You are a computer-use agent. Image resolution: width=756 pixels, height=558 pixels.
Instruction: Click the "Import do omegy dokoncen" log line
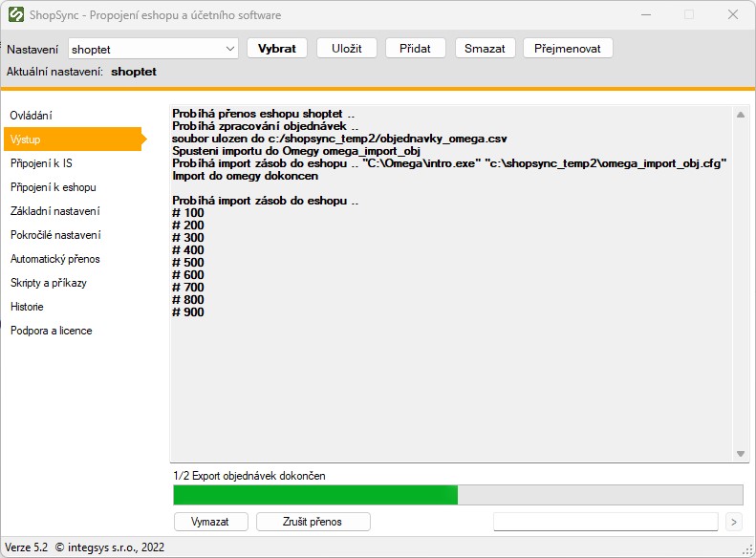tap(245, 176)
